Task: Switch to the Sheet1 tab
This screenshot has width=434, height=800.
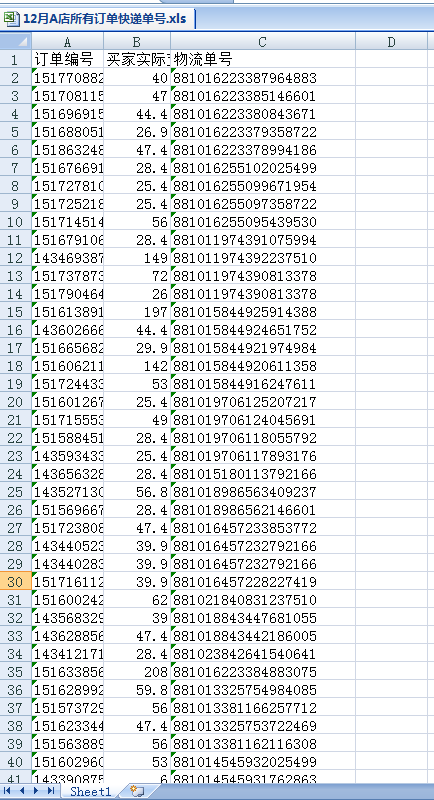Action: coord(90,791)
